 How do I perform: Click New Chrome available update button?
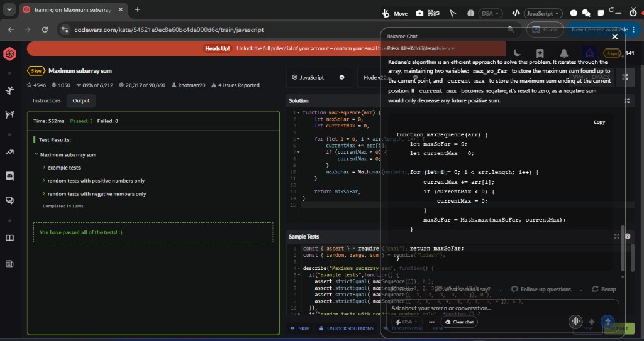(x=599, y=30)
